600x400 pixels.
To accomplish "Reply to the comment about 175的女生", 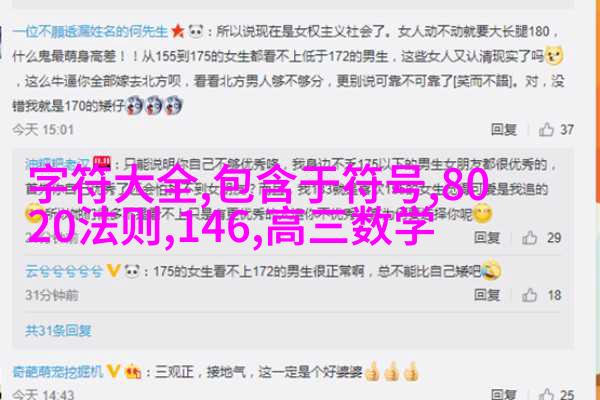I will [x=487, y=295].
